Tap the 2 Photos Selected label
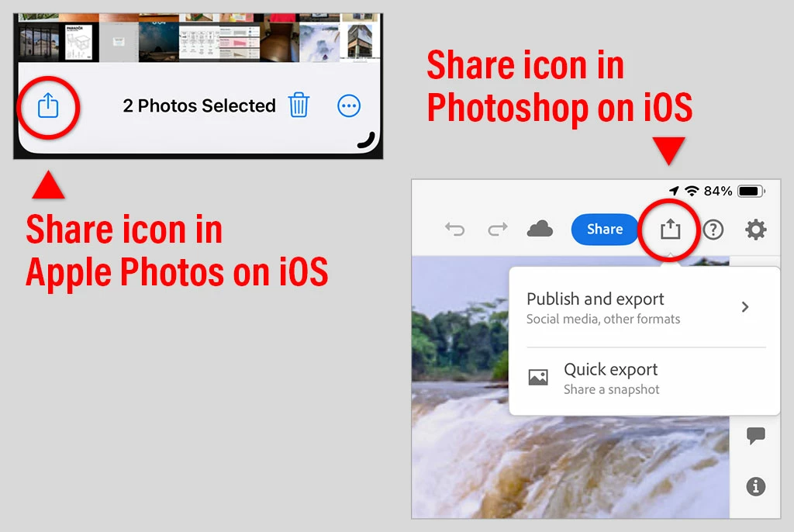This screenshot has height=532, width=794. click(x=199, y=106)
